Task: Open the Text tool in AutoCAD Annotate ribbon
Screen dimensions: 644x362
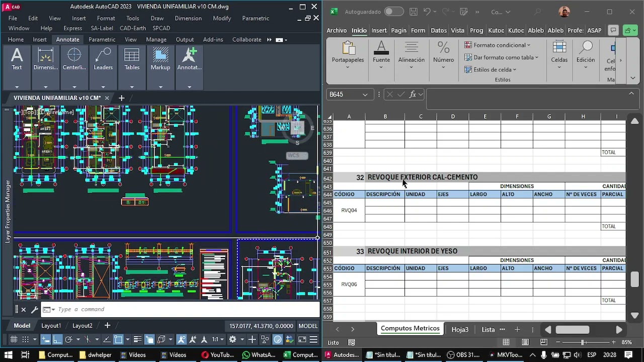Action: 17,59
